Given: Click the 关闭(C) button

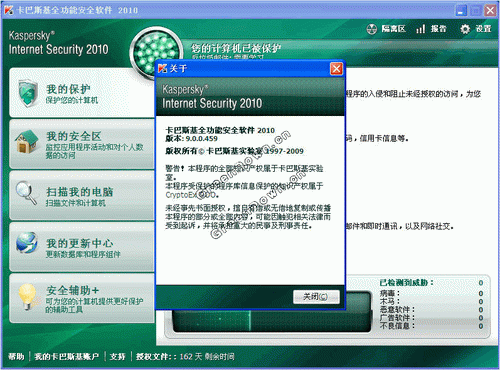Looking at the screenshot, I should tap(316, 297).
